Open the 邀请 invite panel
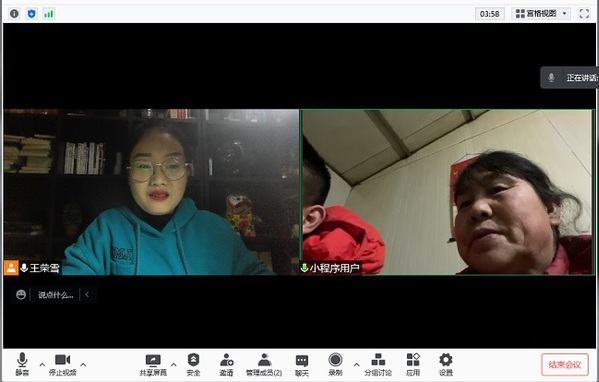This screenshot has width=599, height=382. pos(227,365)
